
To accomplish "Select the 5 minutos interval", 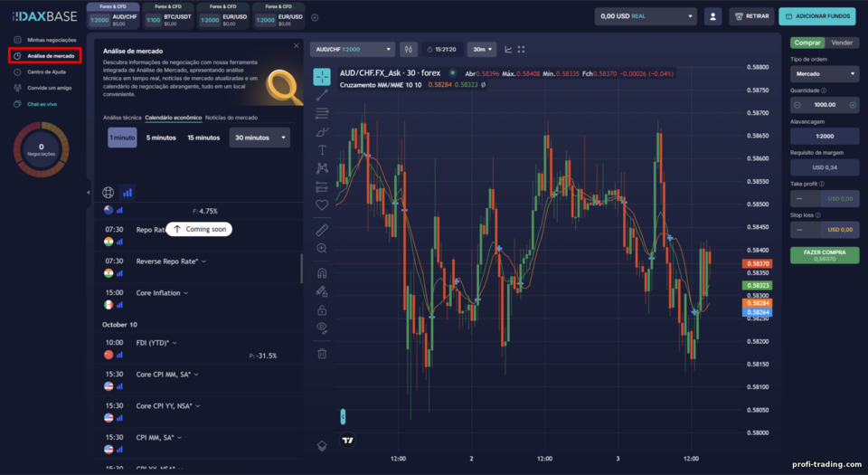I will [x=161, y=138].
